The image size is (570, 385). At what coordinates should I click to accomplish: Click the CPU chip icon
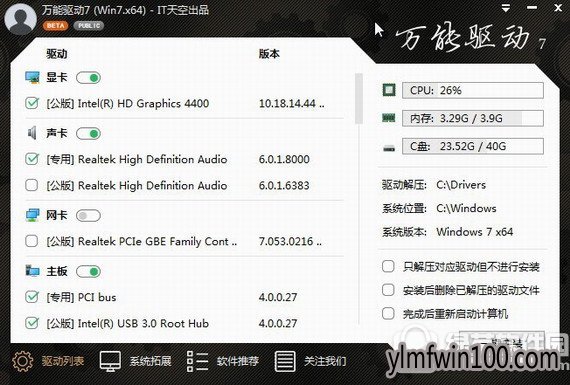click(x=389, y=90)
